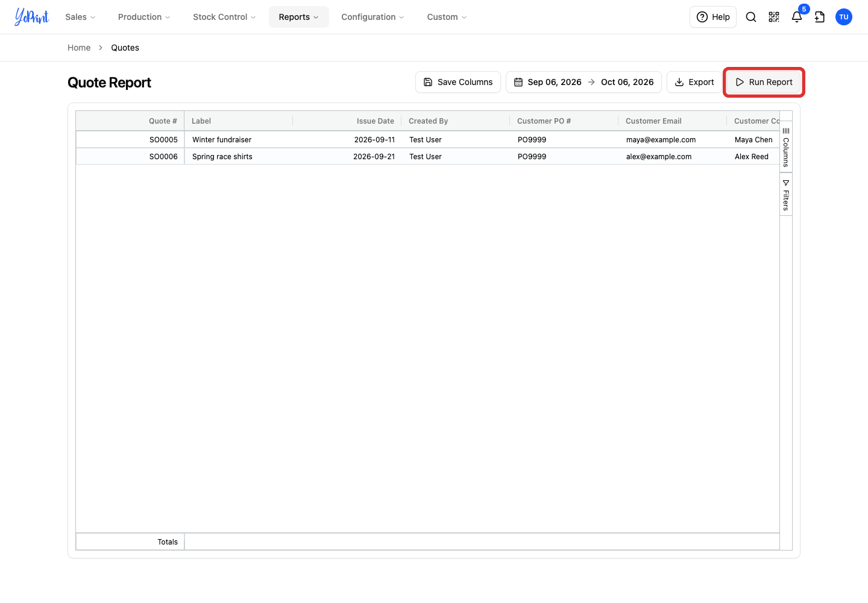This screenshot has width=868, height=603.
Task: Sort by Customer PO # column header
Action: tap(564, 121)
